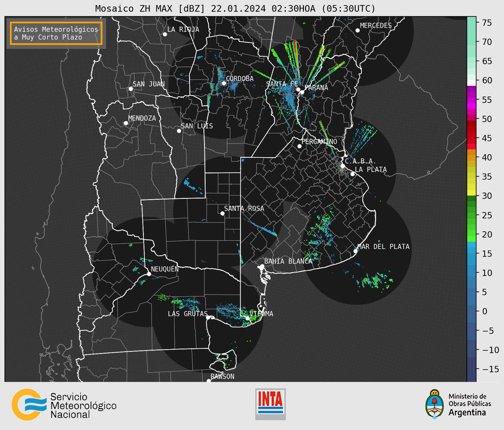This screenshot has height=430, width=504.
Task: Click the MERCEDES label text
Action: click(376, 26)
